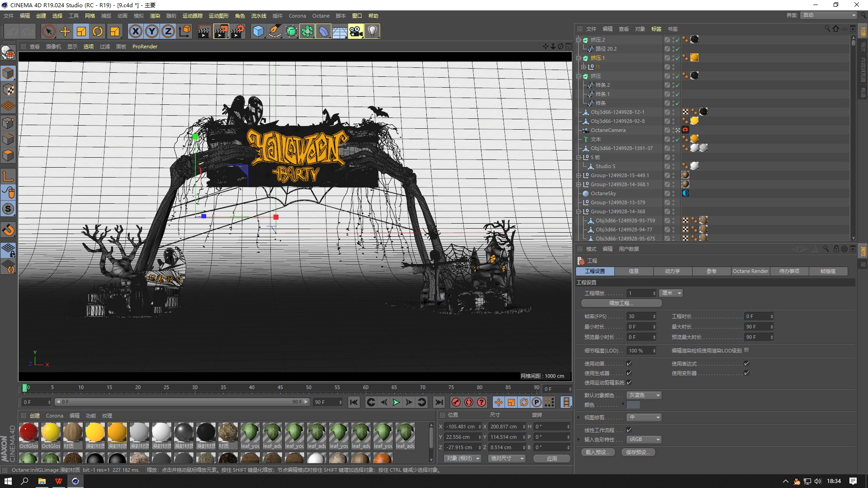The height and width of the screenshot is (488, 868).
Task: Click the Make Editable icon
Action: point(8,53)
